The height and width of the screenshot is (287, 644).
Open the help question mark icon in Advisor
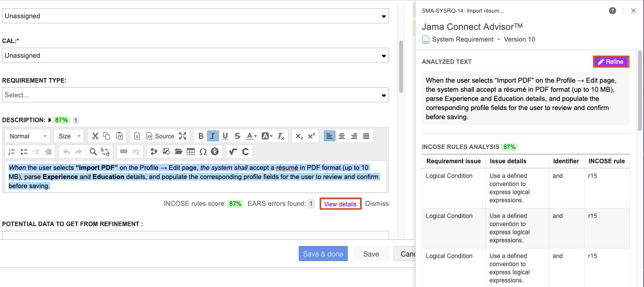pos(613,11)
